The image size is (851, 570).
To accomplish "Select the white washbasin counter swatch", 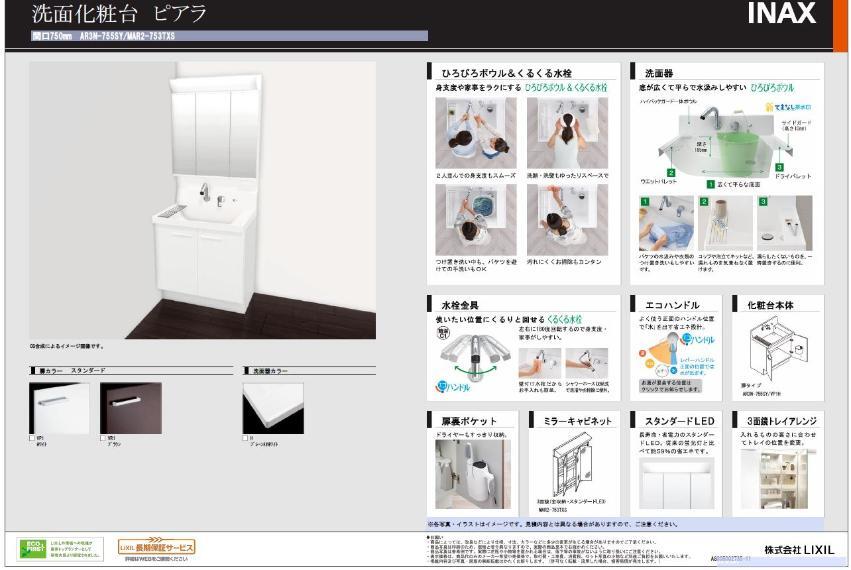I will coord(273,408).
